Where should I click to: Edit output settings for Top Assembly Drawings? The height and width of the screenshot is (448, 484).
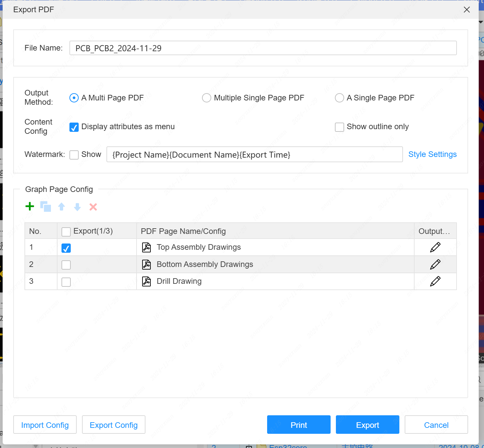tap(435, 247)
